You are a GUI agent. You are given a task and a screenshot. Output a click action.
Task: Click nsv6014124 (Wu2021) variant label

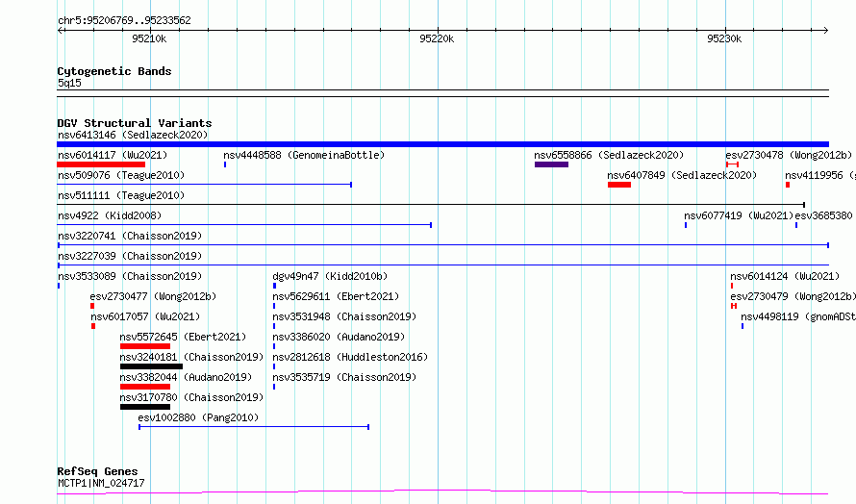(x=785, y=276)
